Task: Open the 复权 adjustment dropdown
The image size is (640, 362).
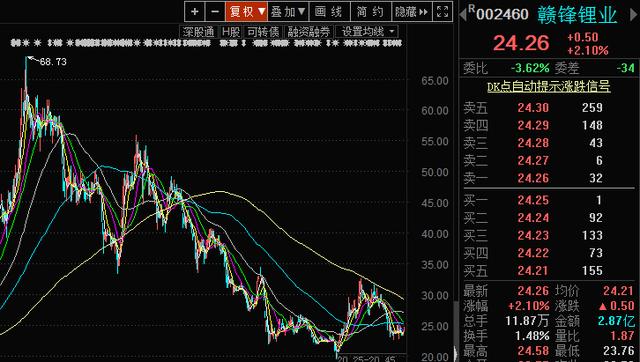Action: coord(247,11)
